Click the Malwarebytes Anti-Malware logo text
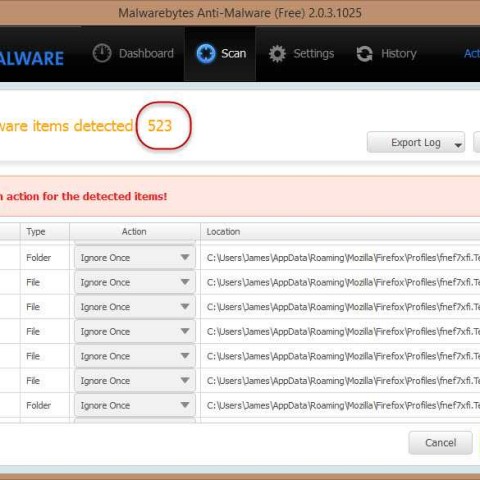The height and width of the screenshot is (480, 480). click(x=32, y=59)
